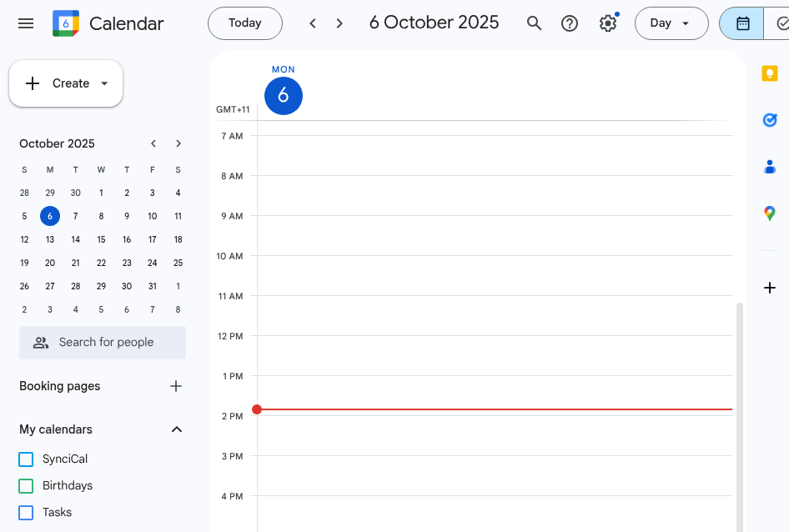Click the get add-ons plus icon
Image resolution: width=789 pixels, height=532 pixels.
click(769, 288)
